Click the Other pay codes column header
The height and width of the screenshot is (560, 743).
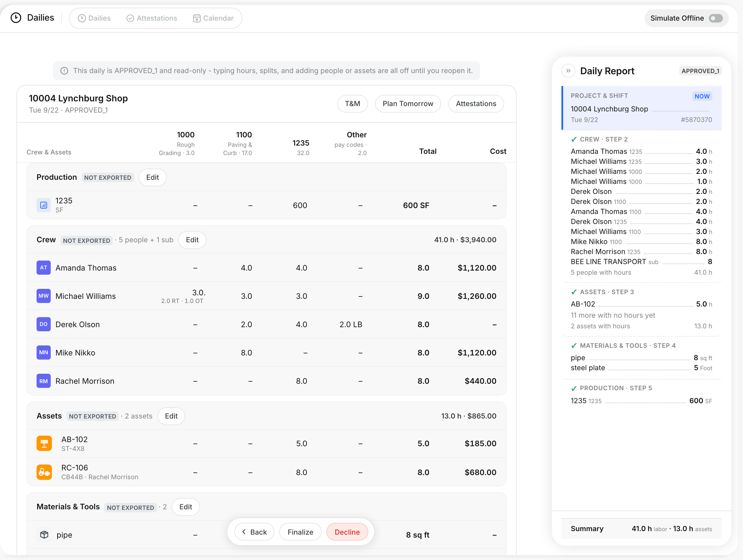pyautogui.click(x=350, y=143)
